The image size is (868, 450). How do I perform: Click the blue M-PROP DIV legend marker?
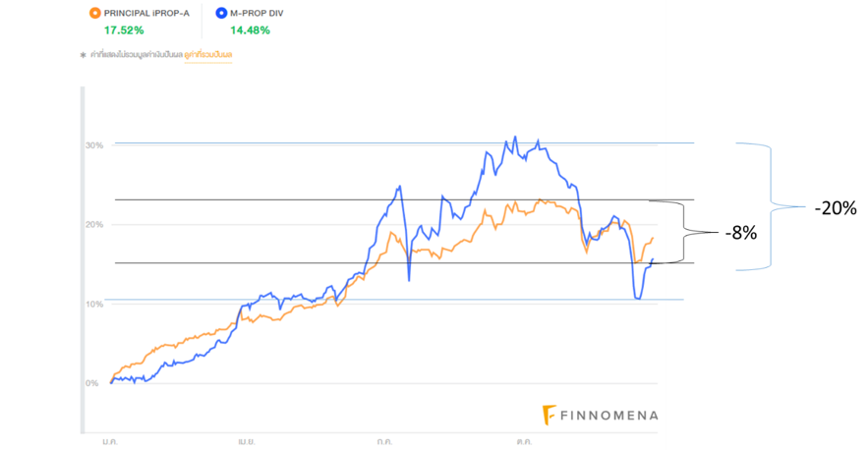222,13
